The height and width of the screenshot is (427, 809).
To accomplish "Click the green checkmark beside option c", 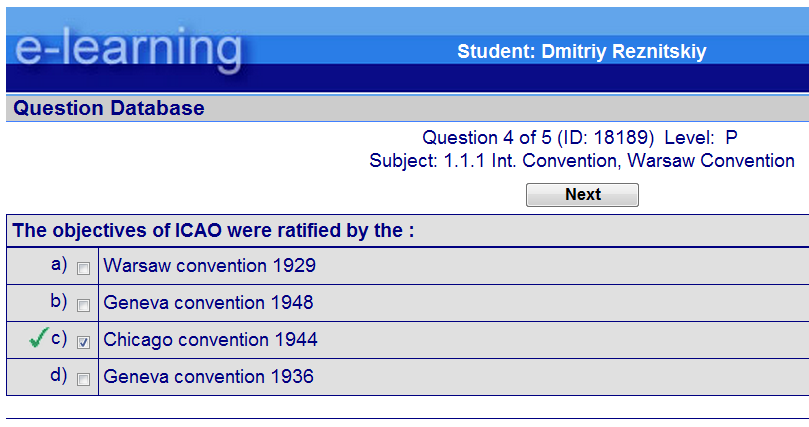I will click(39, 339).
